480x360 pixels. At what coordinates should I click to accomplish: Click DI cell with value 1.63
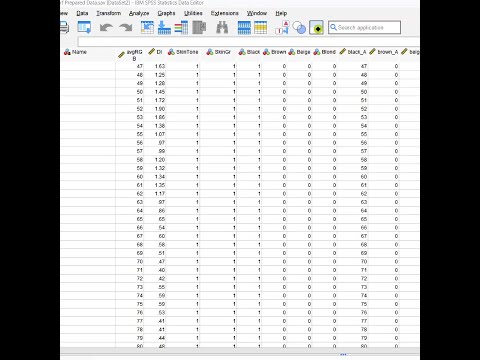pyautogui.click(x=156, y=66)
